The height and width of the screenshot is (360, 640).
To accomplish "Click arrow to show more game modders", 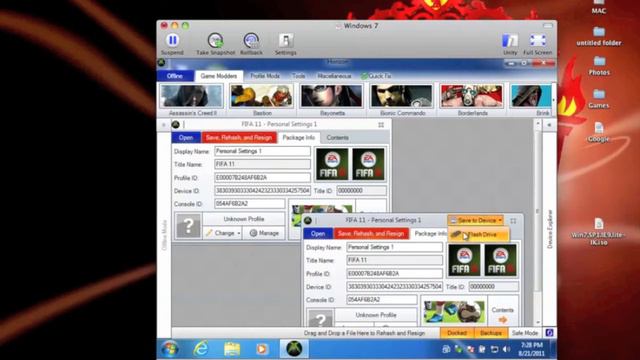I will [553, 100].
